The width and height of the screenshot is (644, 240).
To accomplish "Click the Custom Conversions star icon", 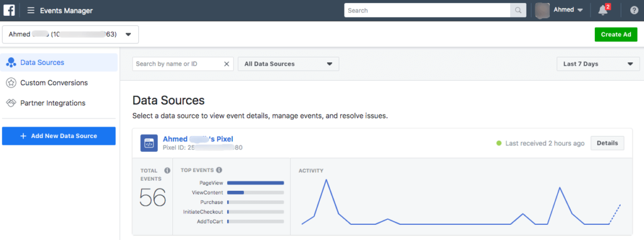I will 11,83.
